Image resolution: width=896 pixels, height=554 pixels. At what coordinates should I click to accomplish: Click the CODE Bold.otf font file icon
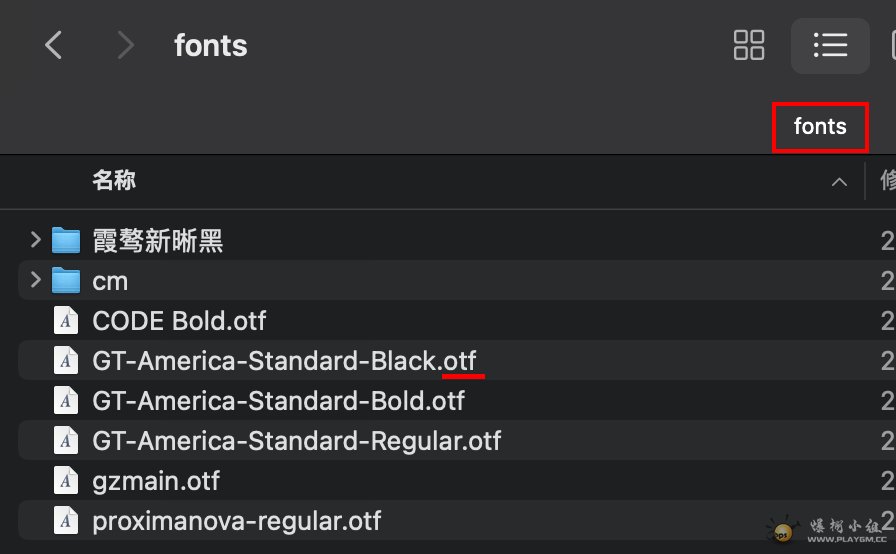click(66, 321)
